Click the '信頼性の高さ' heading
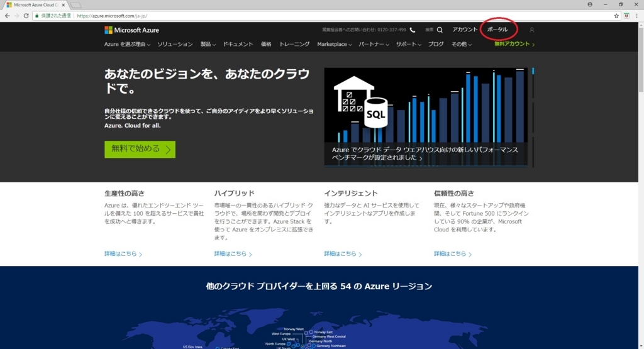 tap(454, 194)
